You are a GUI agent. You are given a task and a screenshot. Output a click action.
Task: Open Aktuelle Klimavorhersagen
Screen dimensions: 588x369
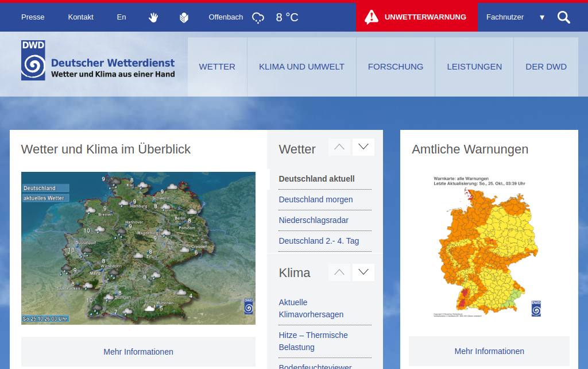coord(311,309)
